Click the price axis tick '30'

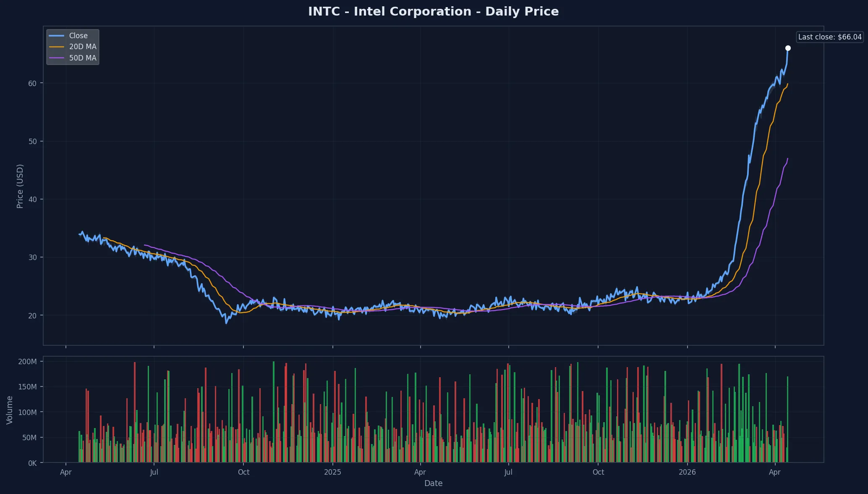(32, 257)
